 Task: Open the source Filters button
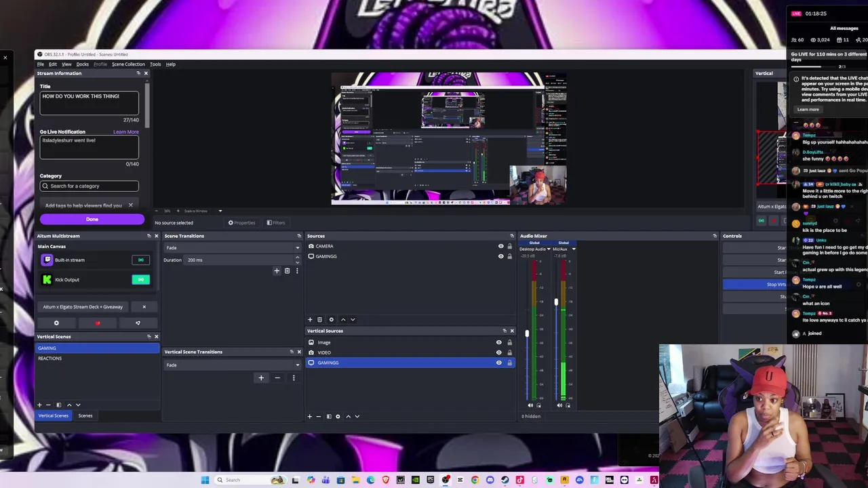pyautogui.click(x=276, y=222)
